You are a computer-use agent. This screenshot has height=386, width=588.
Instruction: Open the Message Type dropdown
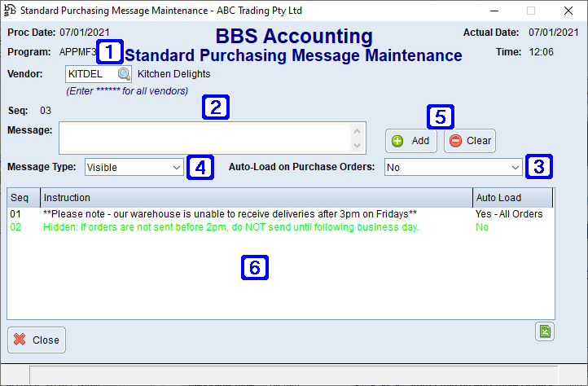(x=134, y=167)
